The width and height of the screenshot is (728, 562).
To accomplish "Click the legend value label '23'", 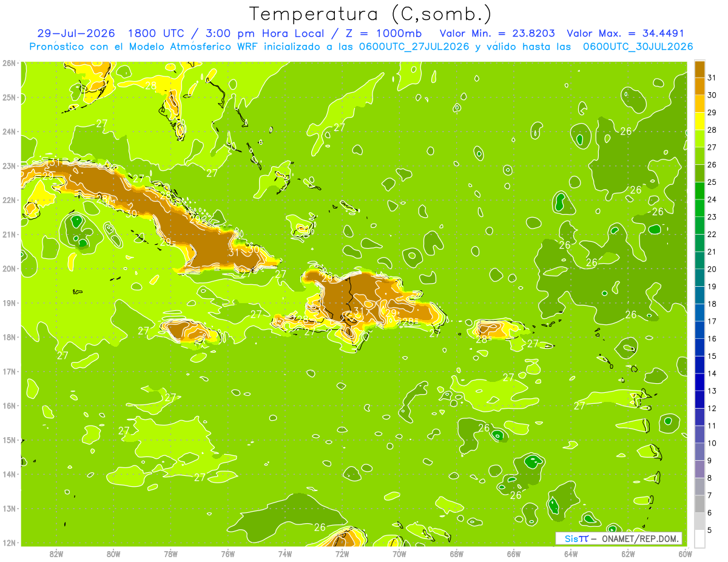I will coord(712,216).
